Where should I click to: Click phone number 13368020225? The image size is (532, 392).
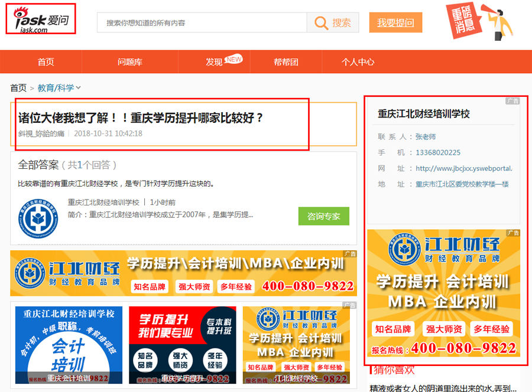(x=438, y=152)
